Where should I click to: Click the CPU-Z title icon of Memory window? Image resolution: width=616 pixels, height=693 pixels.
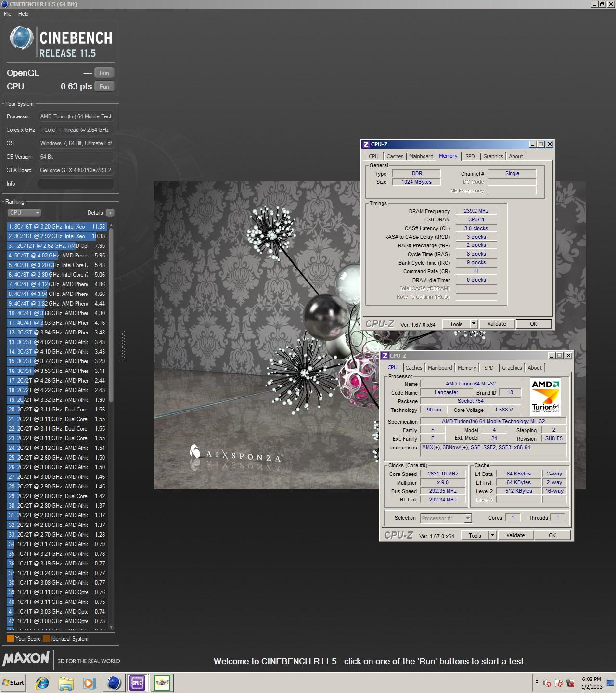(366, 144)
